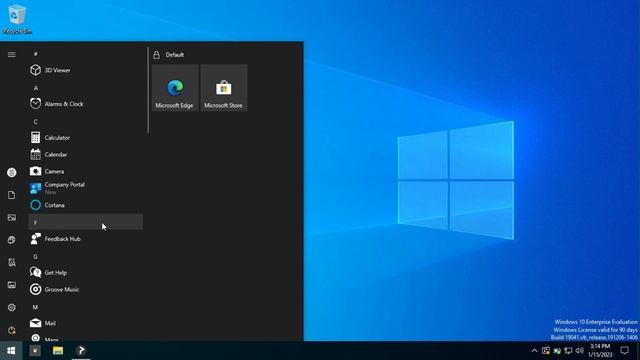Jump to the letter F group header
Viewport: 640px width, 360px height.
(86, 222)
